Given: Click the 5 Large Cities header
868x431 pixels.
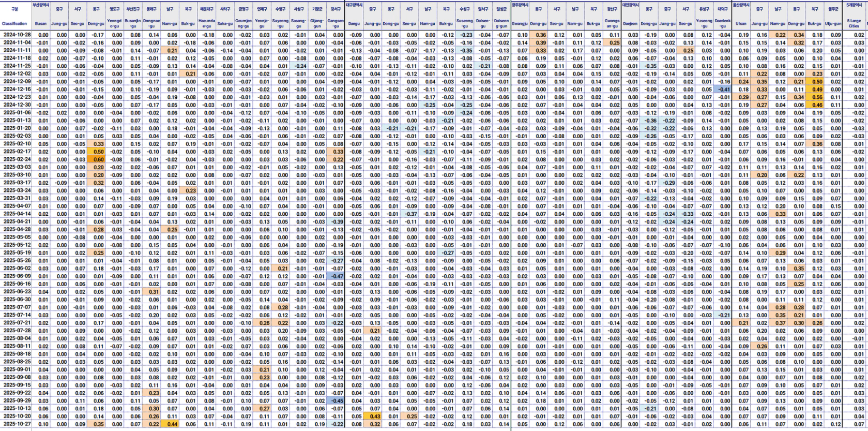Looking at the screenshot, I should point(854,23).
